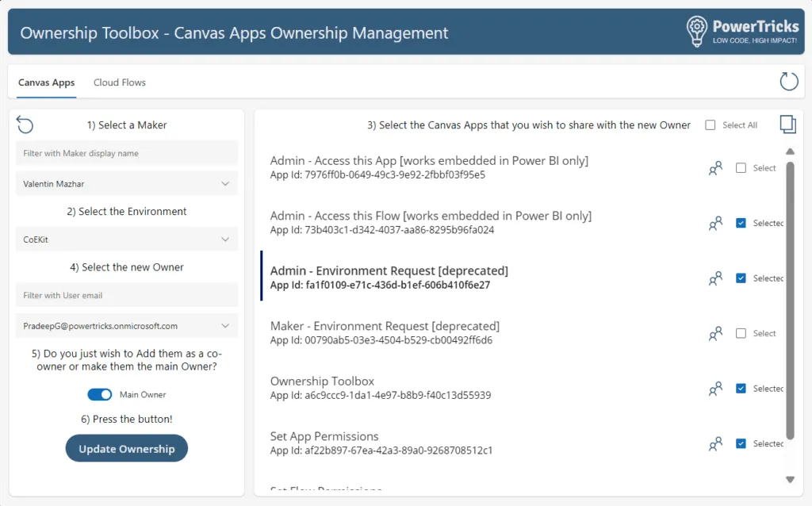Turn off the Main Owner toggle
Screen dimensions: 812x506
(x=99, y=395)
